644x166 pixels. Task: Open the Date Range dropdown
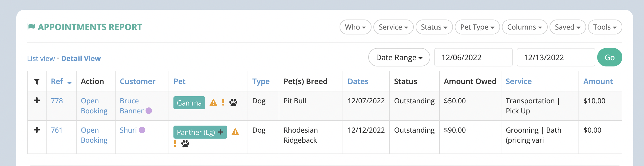pos(399,58)
